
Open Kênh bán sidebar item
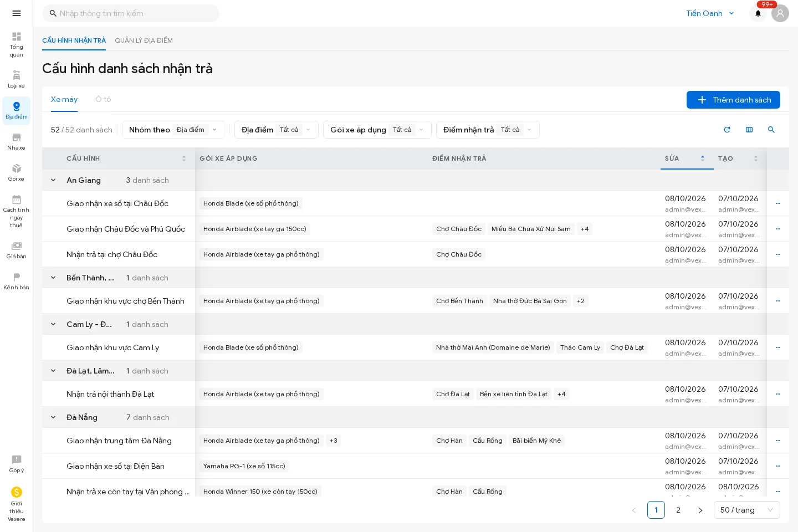[x=17, y=281]
